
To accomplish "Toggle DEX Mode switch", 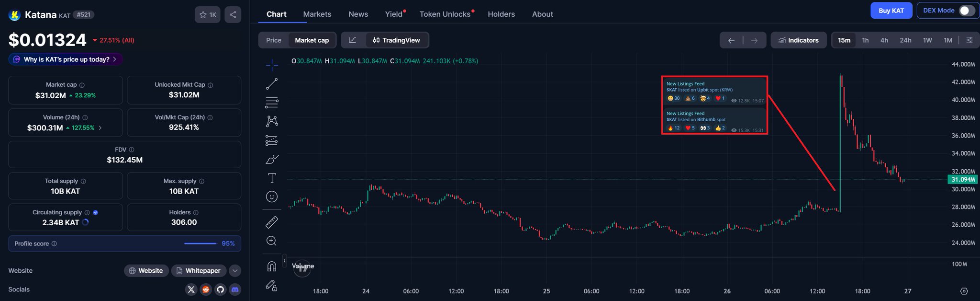I will 967,11.
